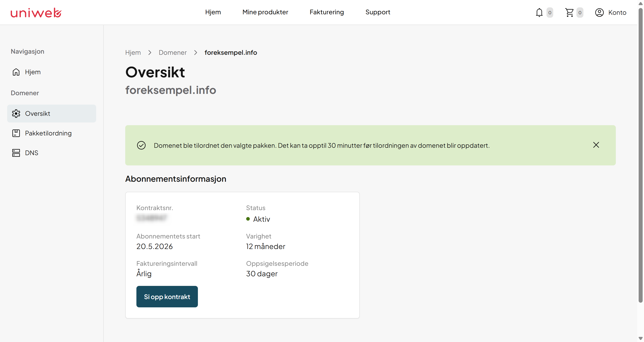Screen dimensions: 644x342
Task: Click the Abonnementsinformasjon heading
Action: (x=176, y=179)
